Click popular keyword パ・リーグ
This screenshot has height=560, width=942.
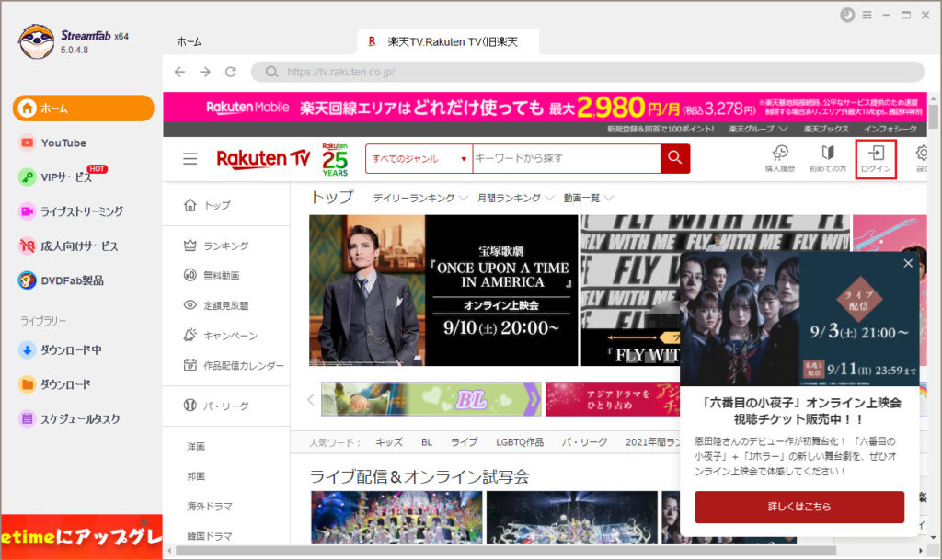(584, 442)
